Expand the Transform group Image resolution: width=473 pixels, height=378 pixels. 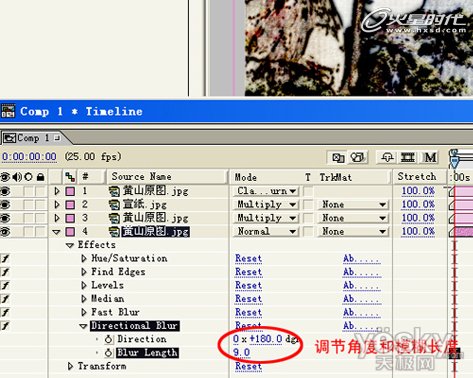click(70, 366)
